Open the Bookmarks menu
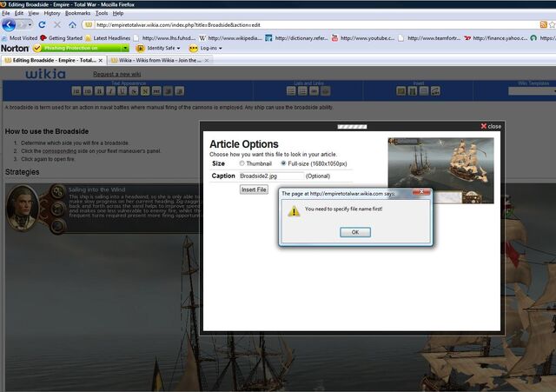 77,13
